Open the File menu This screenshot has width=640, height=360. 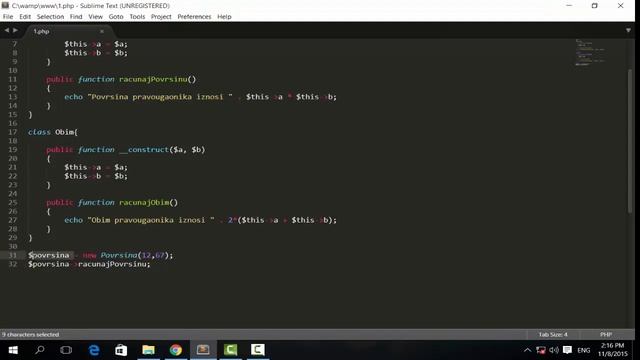click(x=8, y=17)
